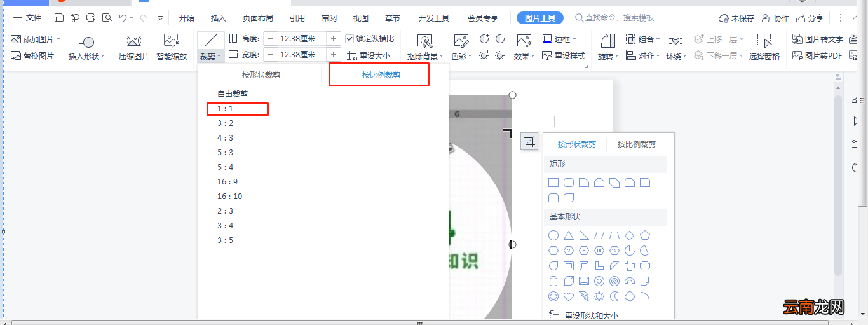
Task: Click the height value input field
Action: tap(302, 39)
